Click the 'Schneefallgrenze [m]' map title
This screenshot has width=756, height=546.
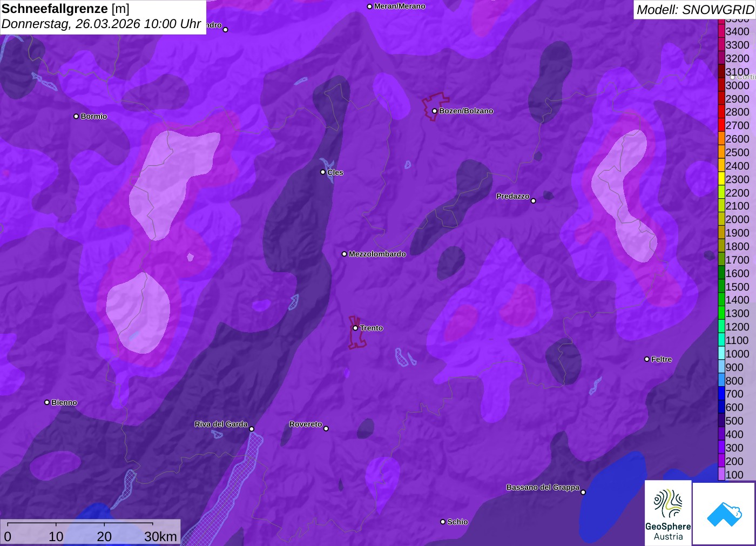pyautogui.click(x=65, y=9)
